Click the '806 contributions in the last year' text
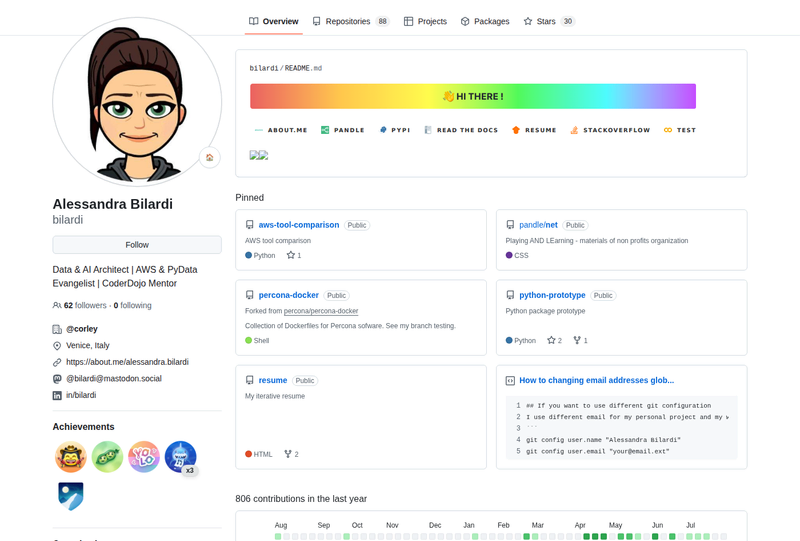Screen dimensions: 800x541 point(301,499)
